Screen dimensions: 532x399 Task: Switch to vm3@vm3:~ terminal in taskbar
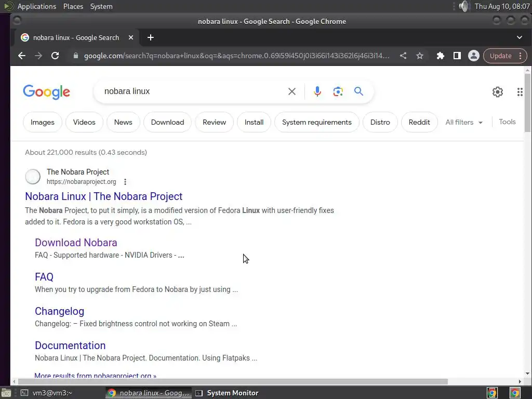tap(47, 393)
